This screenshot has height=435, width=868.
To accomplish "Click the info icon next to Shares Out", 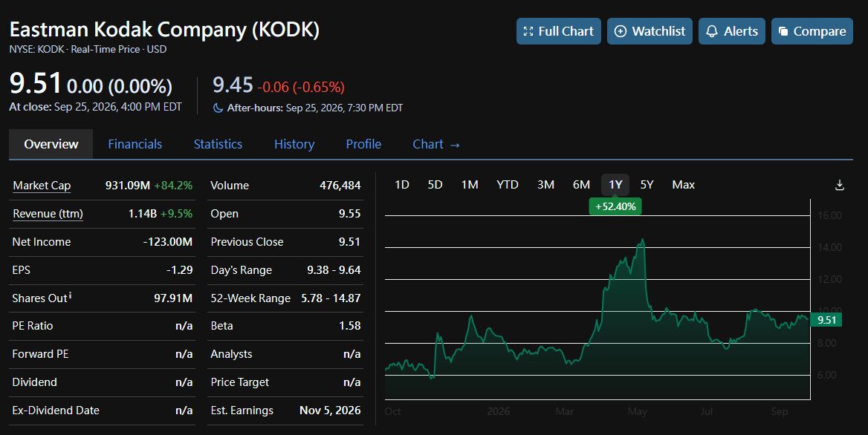I will [x=71, y=295].
